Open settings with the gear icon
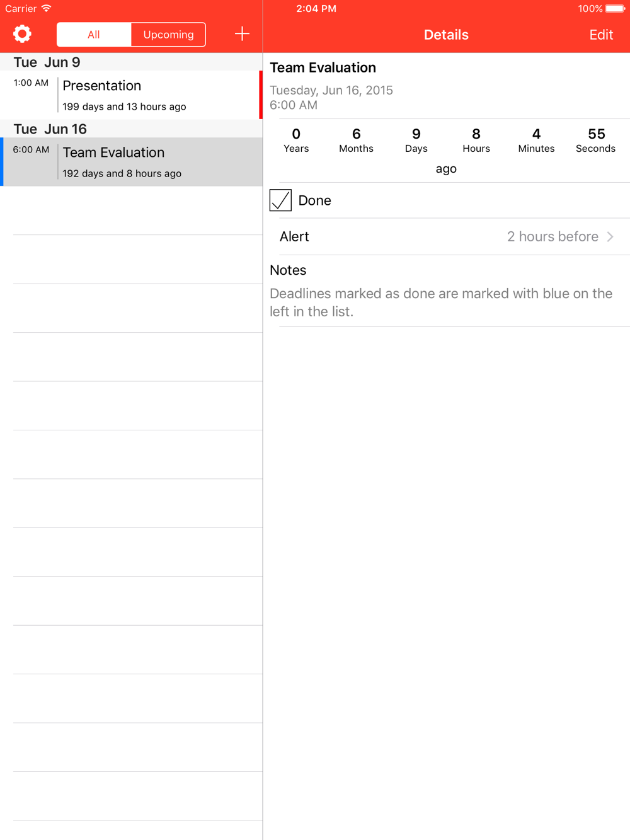This screenshot has height=840, width=630. pos(22,34)
